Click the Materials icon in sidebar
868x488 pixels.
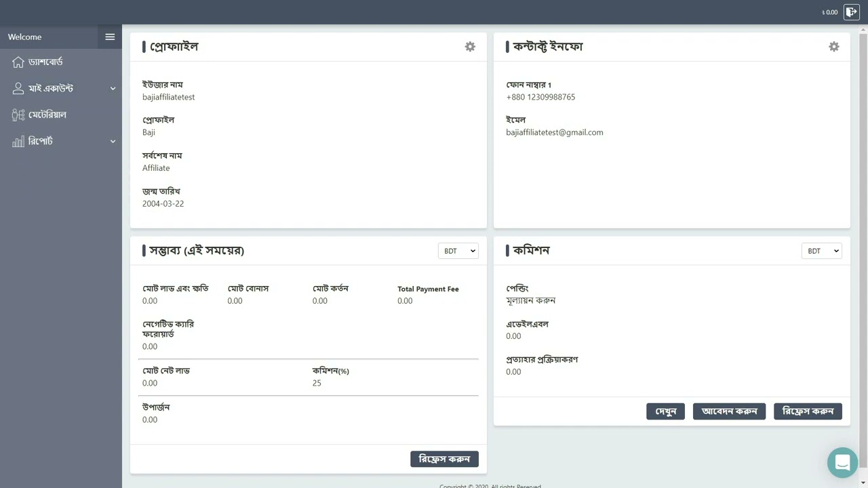click(x=18, y=115)
